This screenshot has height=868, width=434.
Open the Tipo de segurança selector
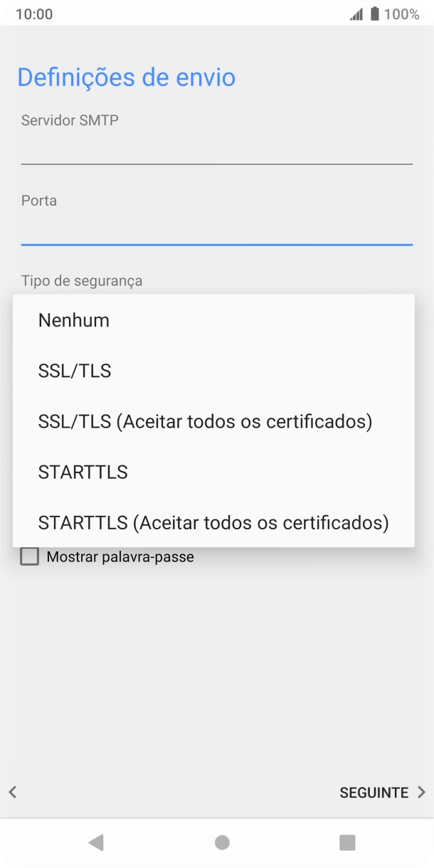[80, 281]
